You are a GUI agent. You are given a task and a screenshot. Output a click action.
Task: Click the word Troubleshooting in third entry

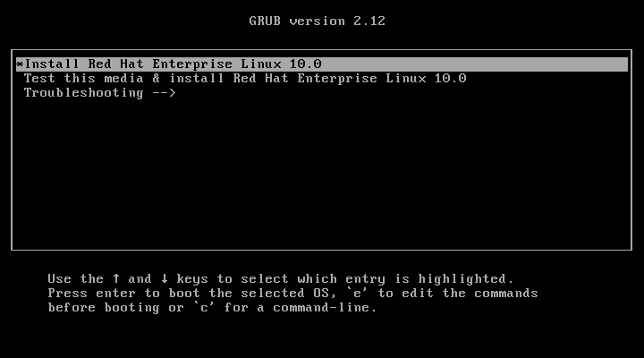pos(84,93)
